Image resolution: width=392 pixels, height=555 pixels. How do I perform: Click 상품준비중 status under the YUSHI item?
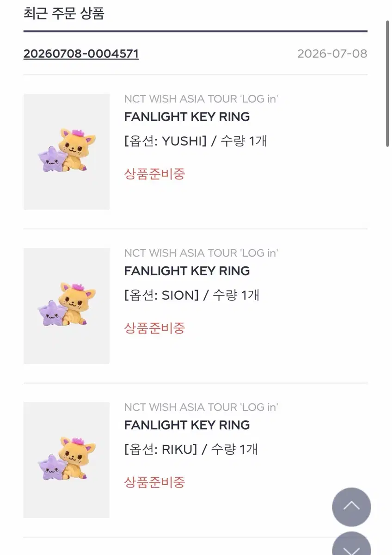154,174
